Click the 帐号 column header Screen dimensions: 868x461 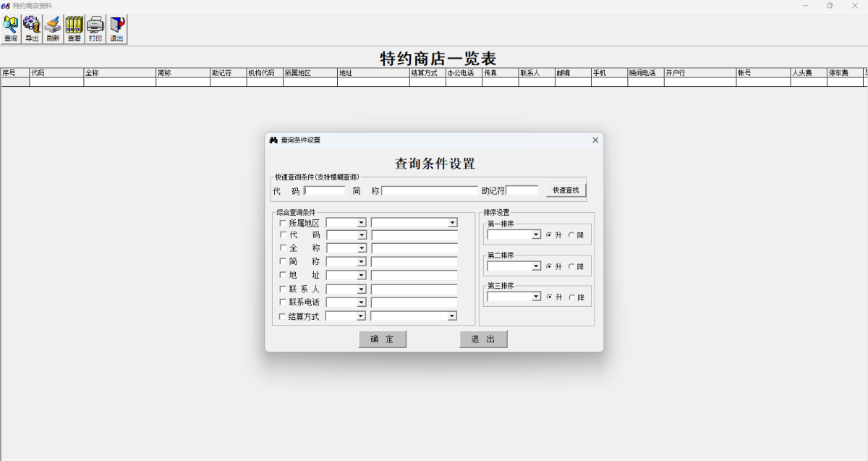763,72
